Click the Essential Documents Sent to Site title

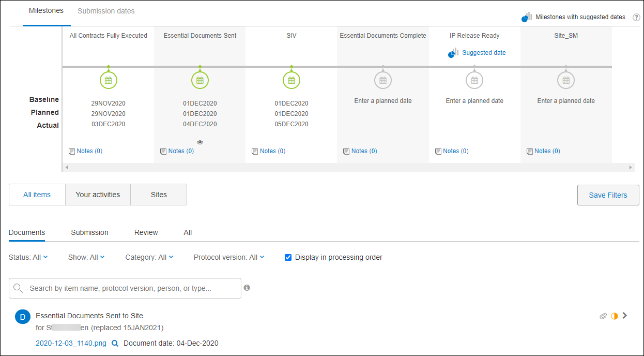point(89,316)
